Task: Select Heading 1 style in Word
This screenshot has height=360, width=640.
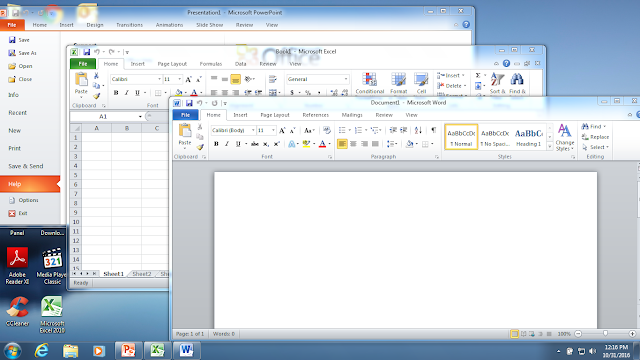Action: click(x=529, y=137)
